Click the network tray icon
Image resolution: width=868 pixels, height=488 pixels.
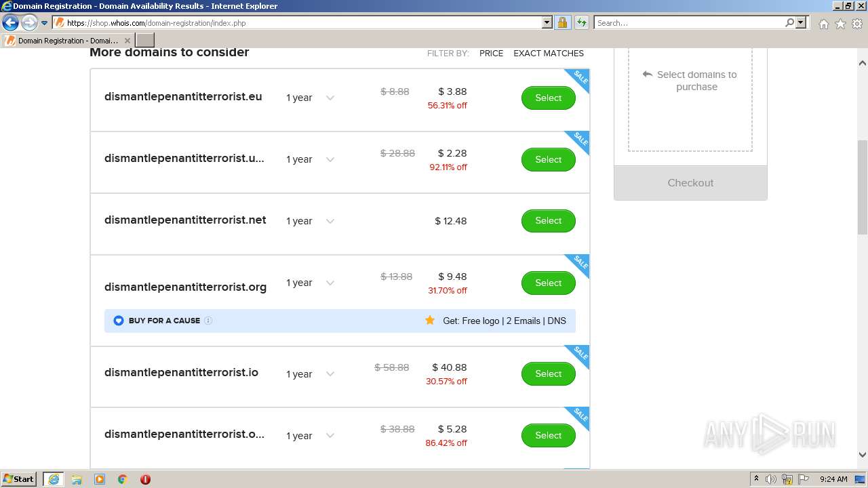(x=787, y=479)
